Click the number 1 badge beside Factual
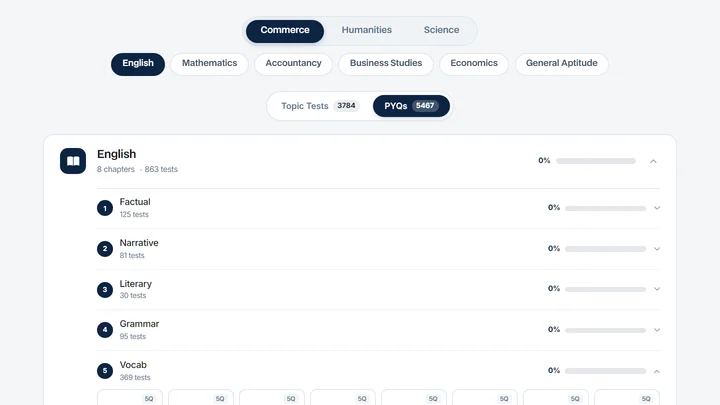The width and height of the screenshot is (720, 405). (105, 208)
